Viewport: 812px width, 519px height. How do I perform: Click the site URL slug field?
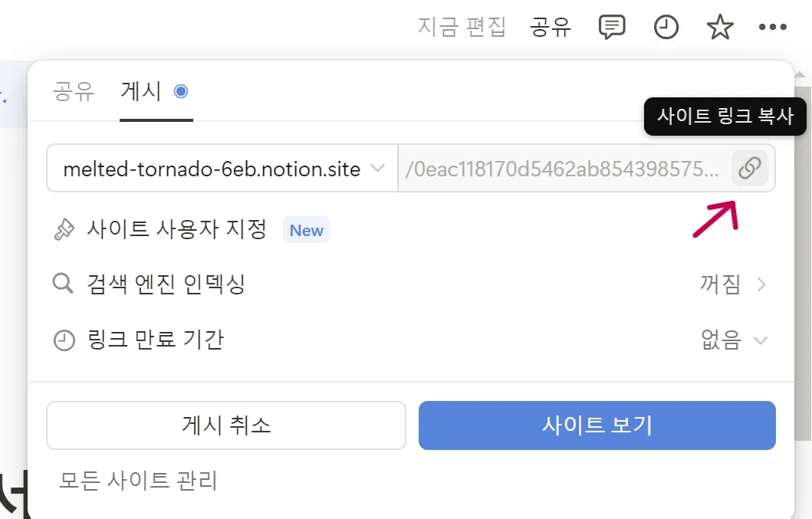click(564, 169)
